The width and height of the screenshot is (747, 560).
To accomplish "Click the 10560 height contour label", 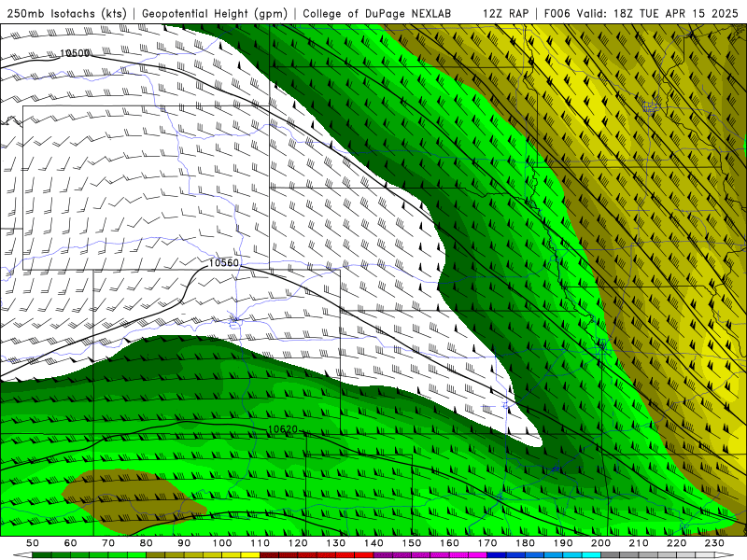I will [x=223, y=263].
